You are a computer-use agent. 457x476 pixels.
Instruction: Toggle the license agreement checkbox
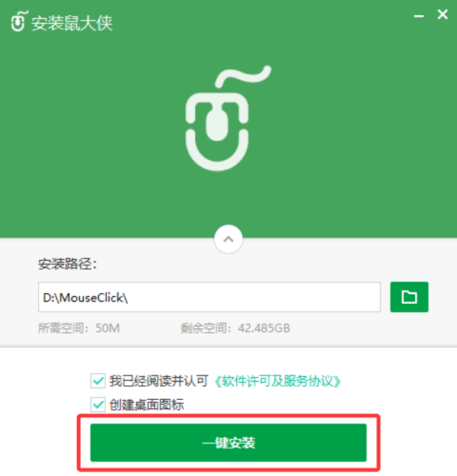coord(97,381)
